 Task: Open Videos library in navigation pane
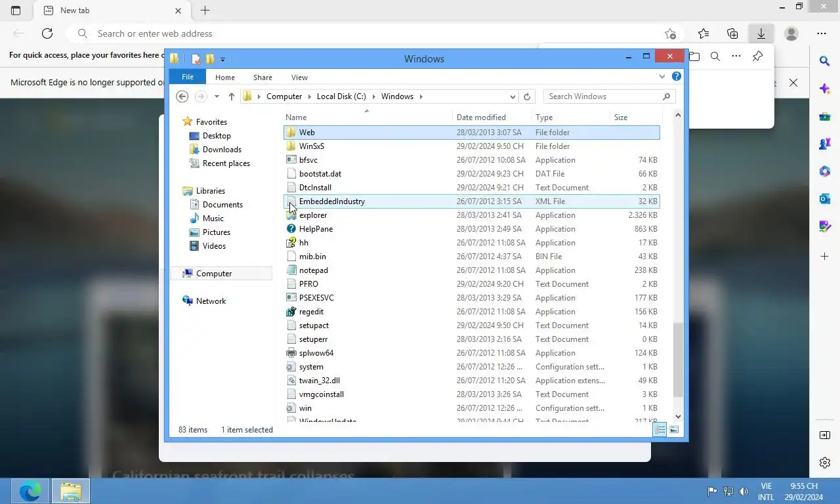[x=214, y=246]
